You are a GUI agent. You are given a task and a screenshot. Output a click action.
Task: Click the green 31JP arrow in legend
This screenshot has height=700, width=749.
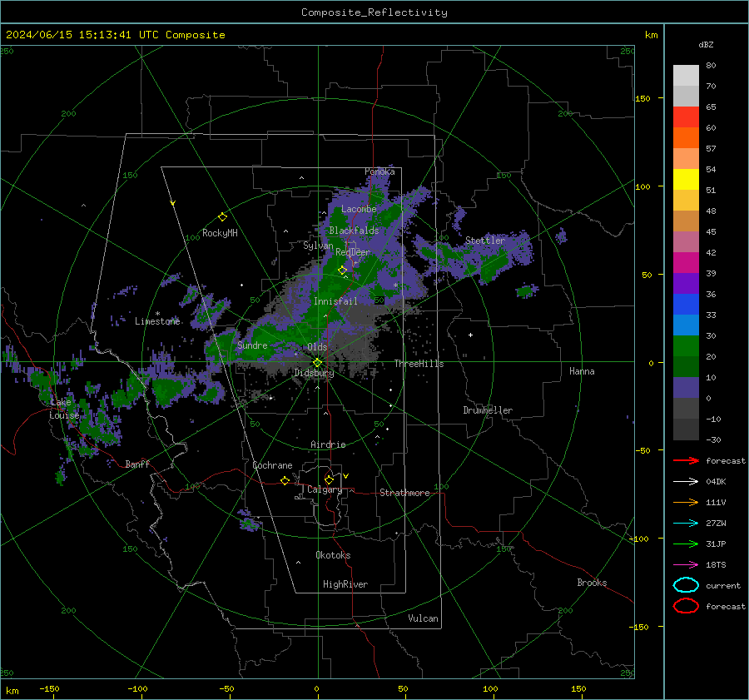click(686, 544)
